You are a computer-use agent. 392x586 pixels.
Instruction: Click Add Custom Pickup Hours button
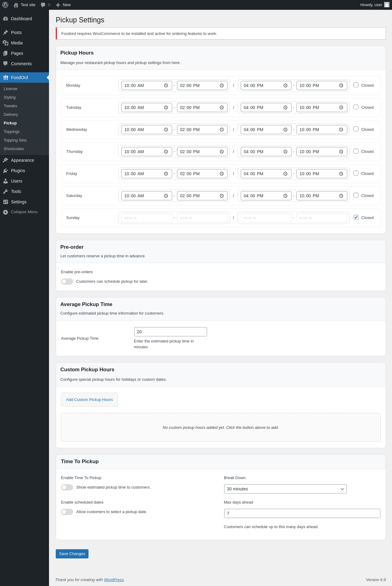point(89,400)
